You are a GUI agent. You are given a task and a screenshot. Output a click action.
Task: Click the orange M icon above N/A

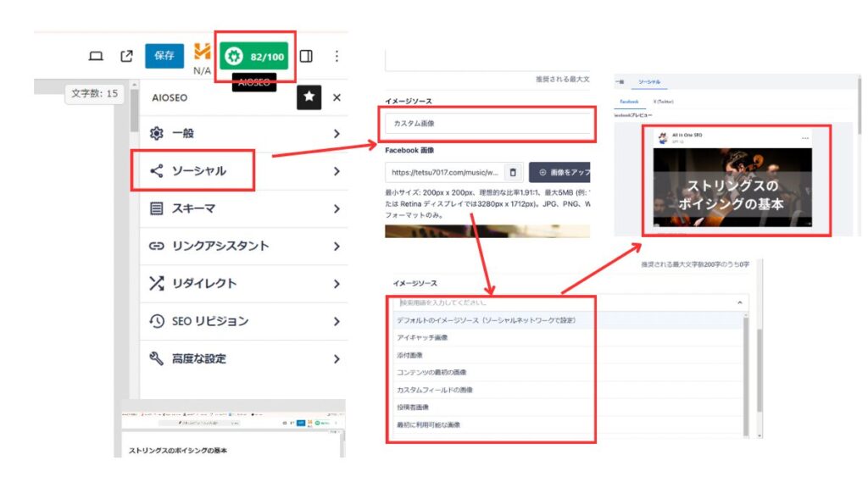pos(202,52)
